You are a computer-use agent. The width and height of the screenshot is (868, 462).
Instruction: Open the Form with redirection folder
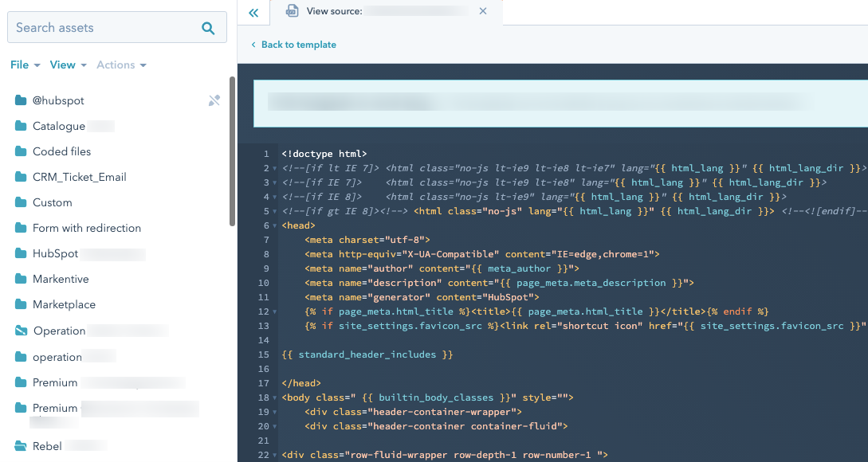86,227
